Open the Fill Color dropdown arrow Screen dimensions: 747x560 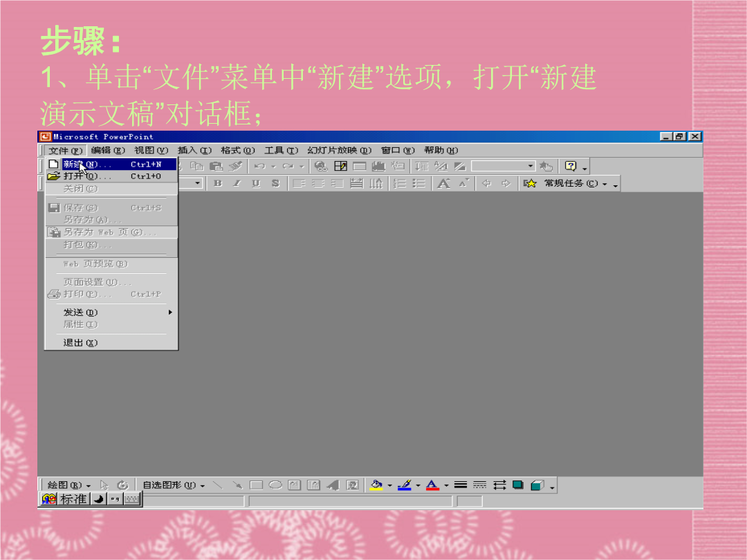coord(389,486)
